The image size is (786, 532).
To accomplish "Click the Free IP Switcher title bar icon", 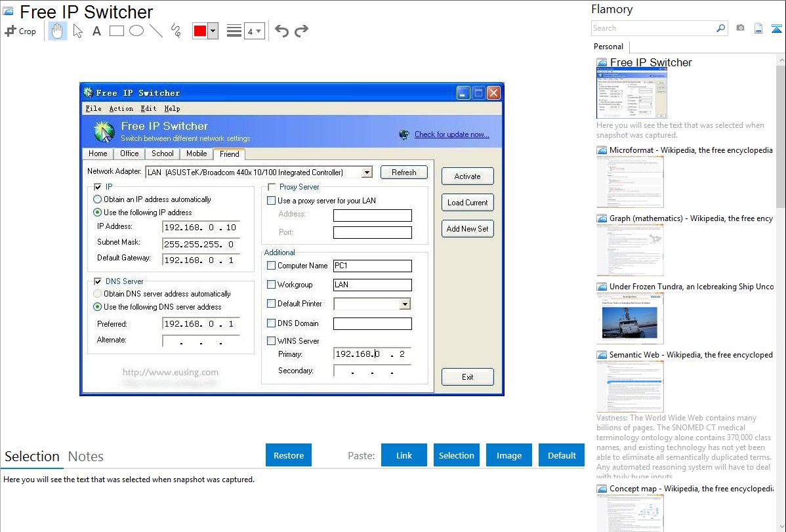I will 88,92.
